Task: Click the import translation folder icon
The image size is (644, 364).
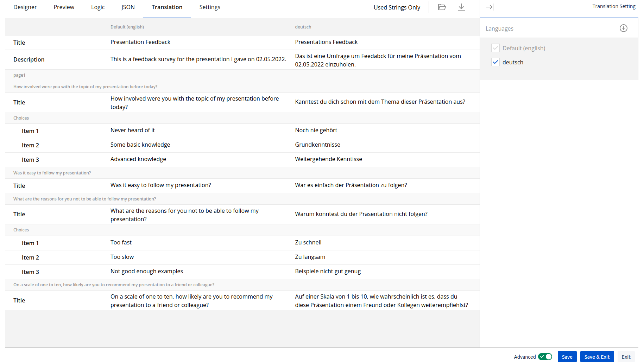Action: [x=442, y=7]
